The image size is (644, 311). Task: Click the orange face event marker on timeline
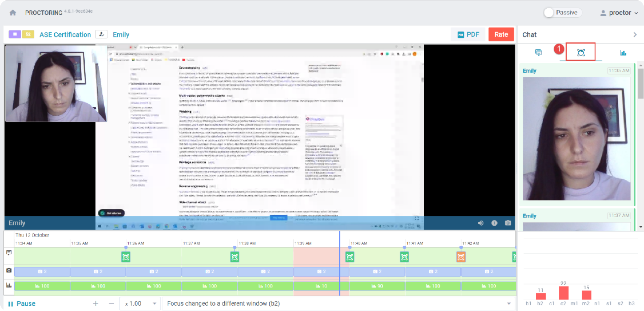461,257
